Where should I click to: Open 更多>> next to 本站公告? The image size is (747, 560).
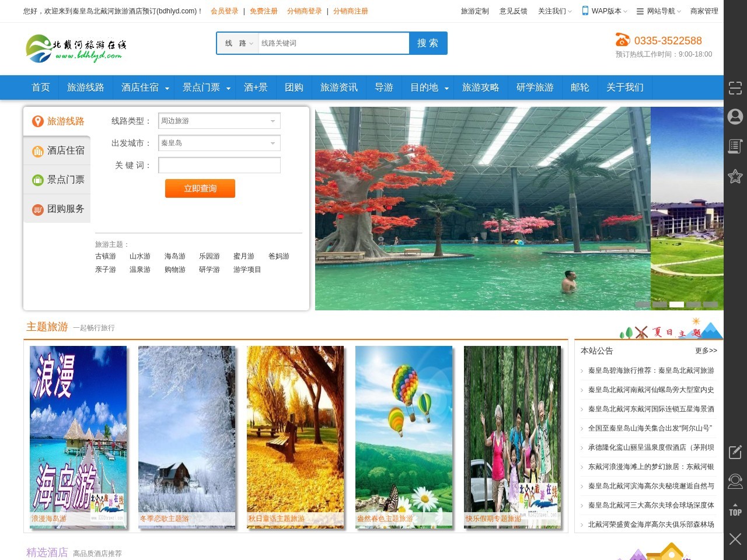tap(706, 351)
